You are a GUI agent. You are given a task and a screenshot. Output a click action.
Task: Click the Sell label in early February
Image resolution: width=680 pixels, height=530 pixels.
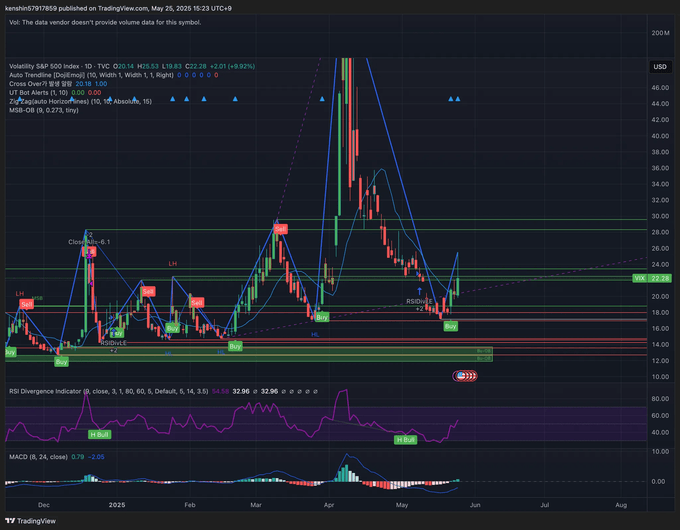197,303
